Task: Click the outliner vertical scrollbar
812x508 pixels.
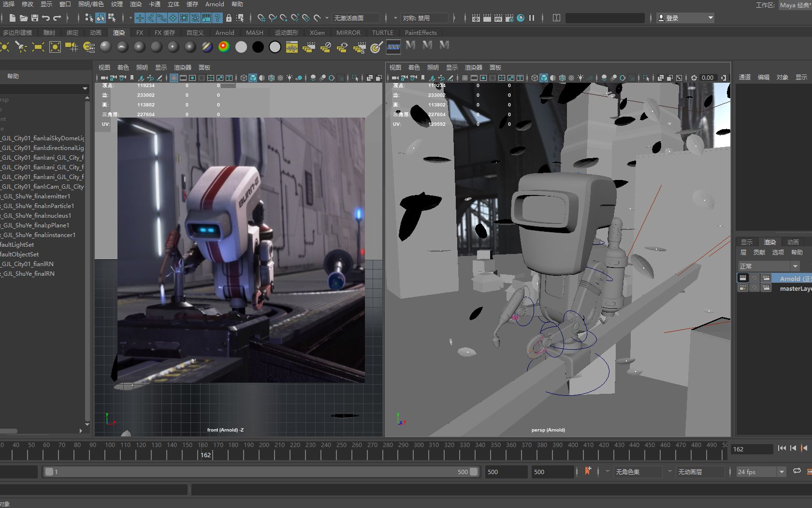Action: click(87, 261)
